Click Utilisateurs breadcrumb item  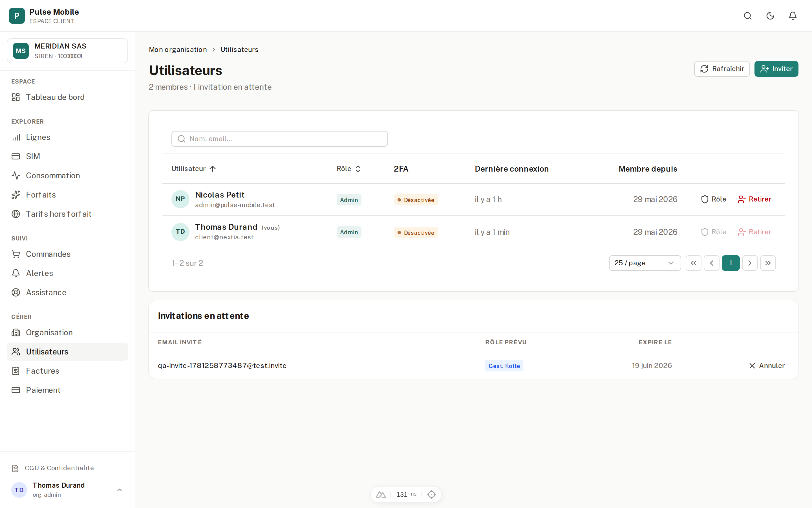click(239, 49)
